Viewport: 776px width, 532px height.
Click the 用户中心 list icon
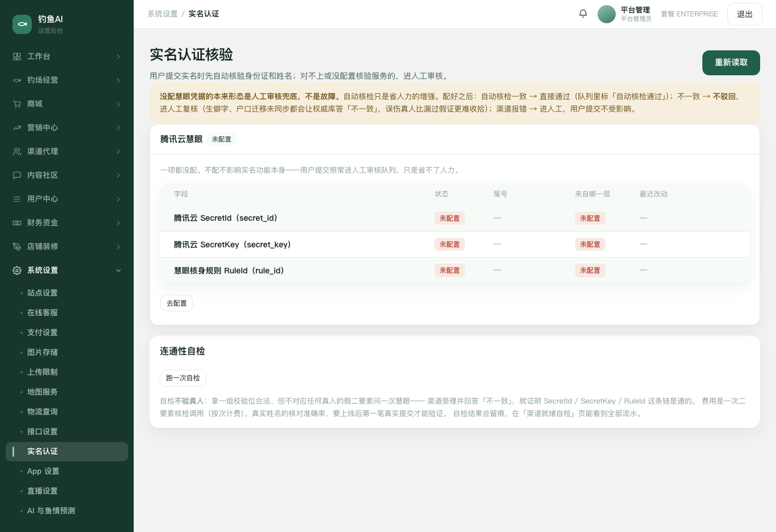17,199
